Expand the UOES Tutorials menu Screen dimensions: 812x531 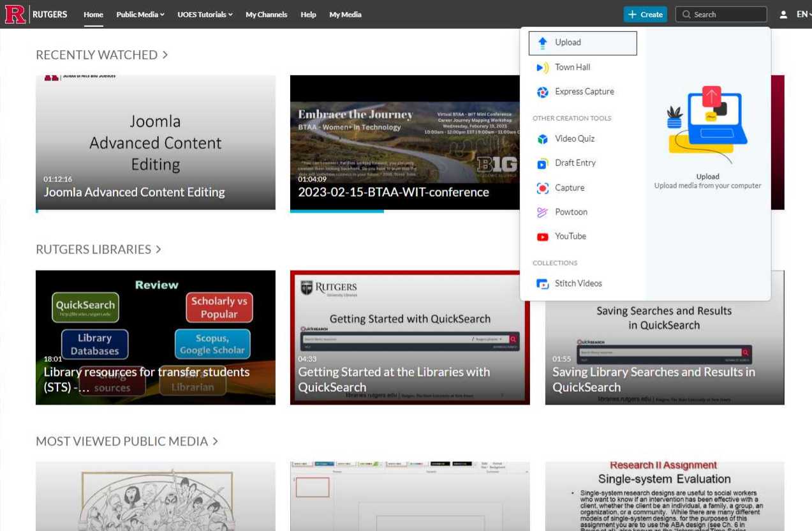click(205, 15)
